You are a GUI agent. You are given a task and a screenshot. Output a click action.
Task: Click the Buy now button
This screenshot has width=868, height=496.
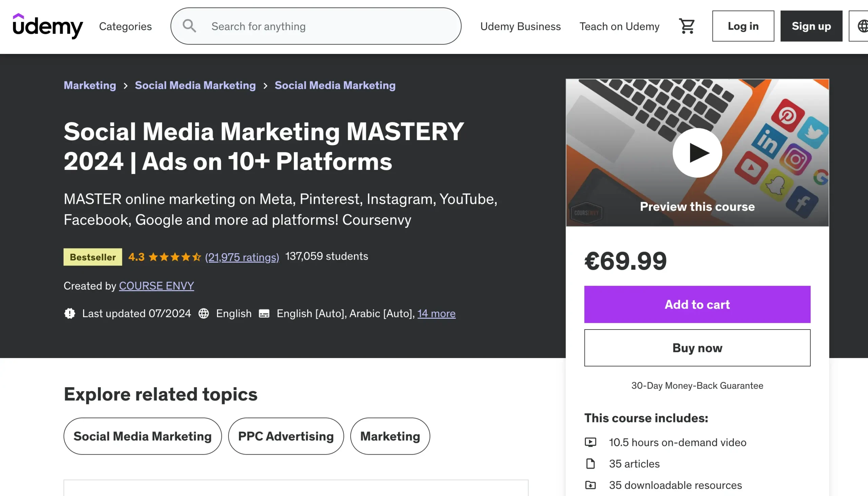(697, 348)
